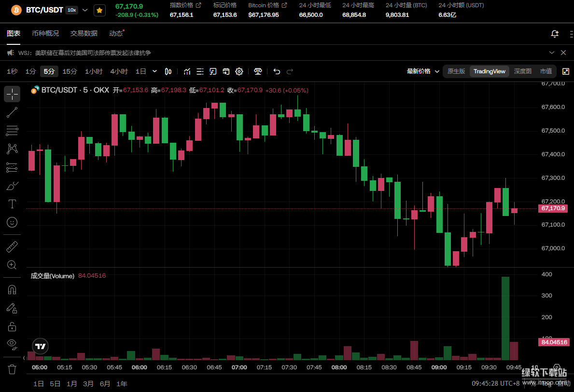574x392 pixels.
Task: Close the WSJ news banner
Action: 563,53
